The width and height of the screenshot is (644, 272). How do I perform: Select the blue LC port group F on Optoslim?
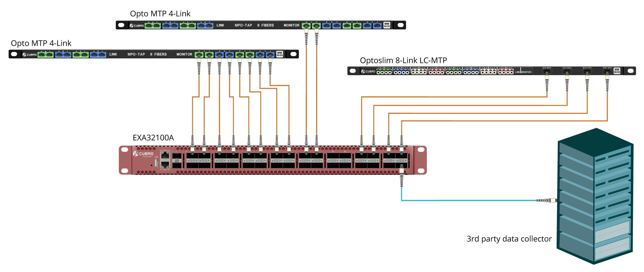471,72
